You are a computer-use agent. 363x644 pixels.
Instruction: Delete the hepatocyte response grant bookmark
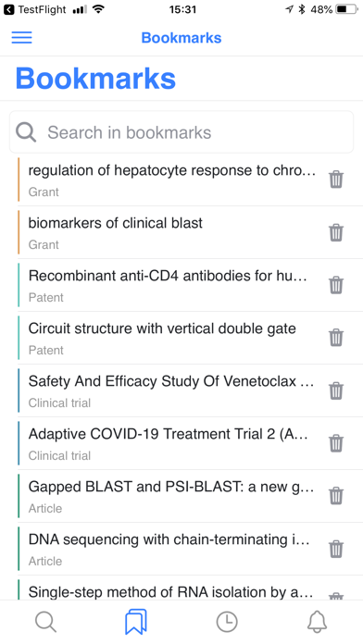336,180
